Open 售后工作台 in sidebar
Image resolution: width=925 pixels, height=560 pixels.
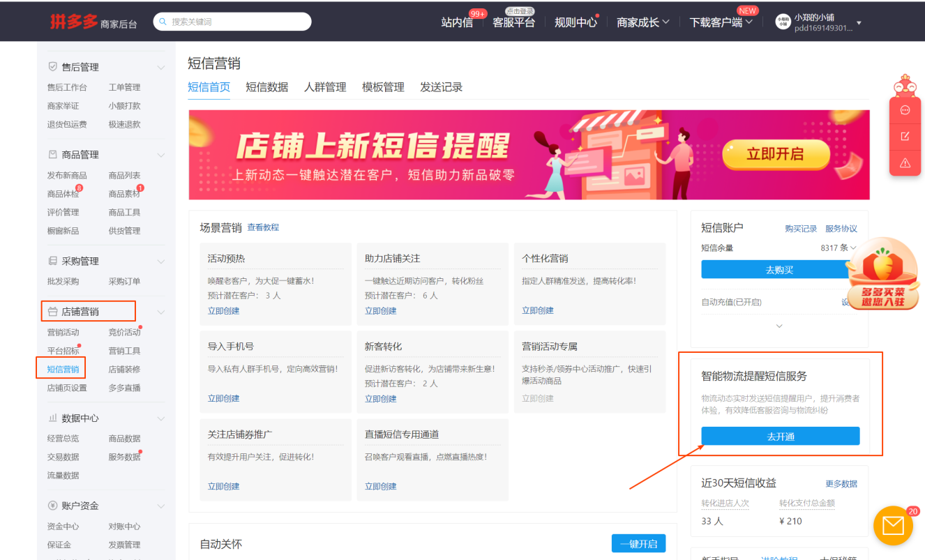click(x=67, y=87)
